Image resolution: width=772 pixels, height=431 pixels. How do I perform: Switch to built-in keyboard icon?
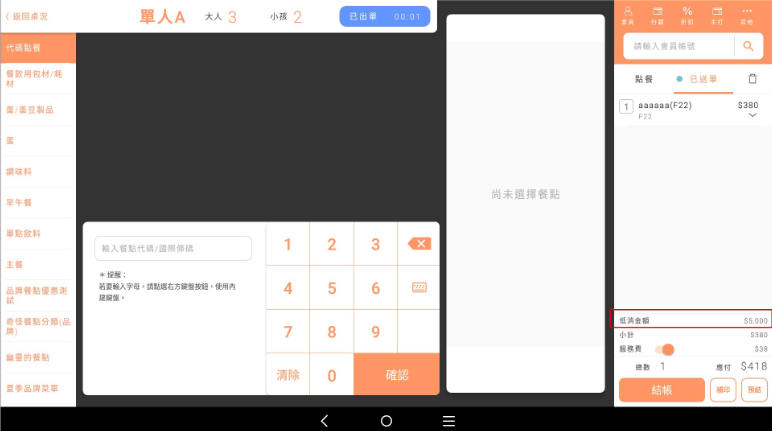(419, 288)
